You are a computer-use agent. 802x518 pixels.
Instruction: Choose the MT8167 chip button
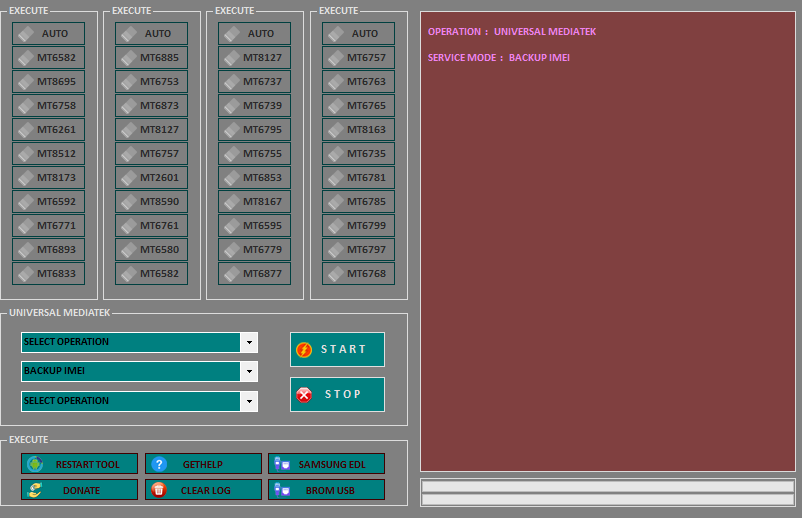pyautogui.click(x=254, y=201)
